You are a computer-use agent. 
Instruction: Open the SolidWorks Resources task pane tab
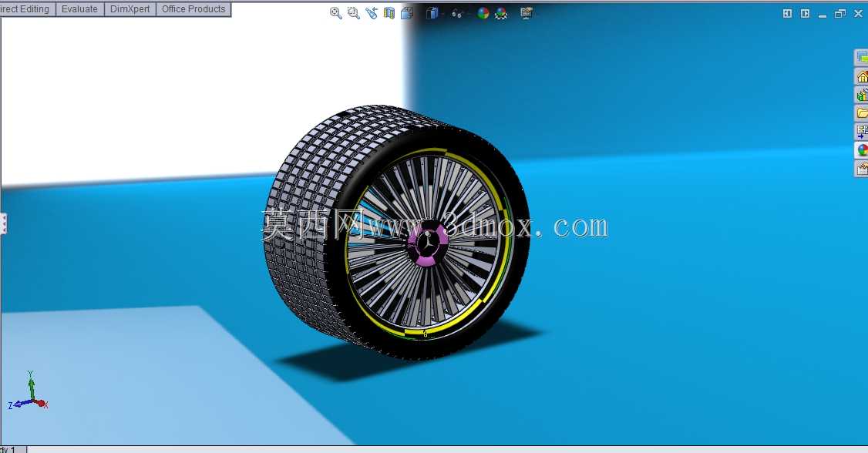coord(861,76)
